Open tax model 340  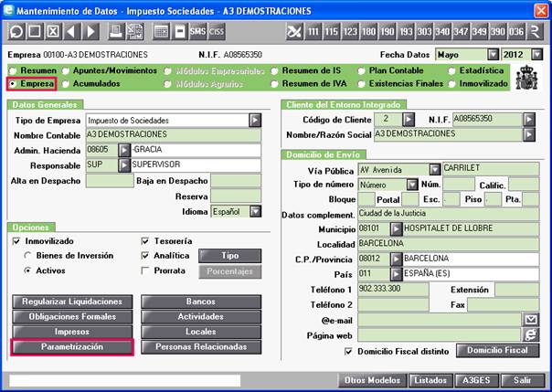(x=442, y=32)
